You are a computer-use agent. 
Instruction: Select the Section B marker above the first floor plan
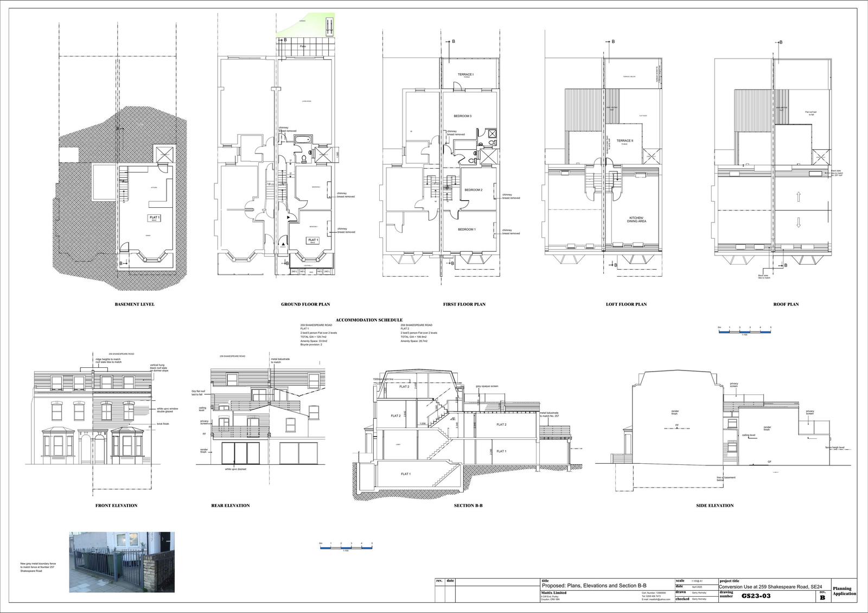point(452,42)
